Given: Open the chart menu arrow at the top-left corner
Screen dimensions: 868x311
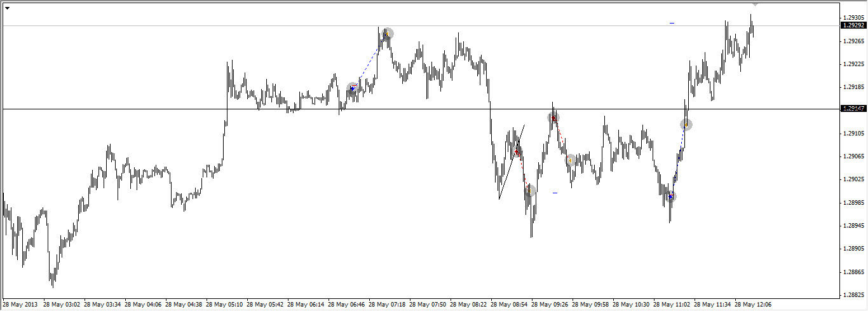Looking at the screenshot, I should pos(7,8).
